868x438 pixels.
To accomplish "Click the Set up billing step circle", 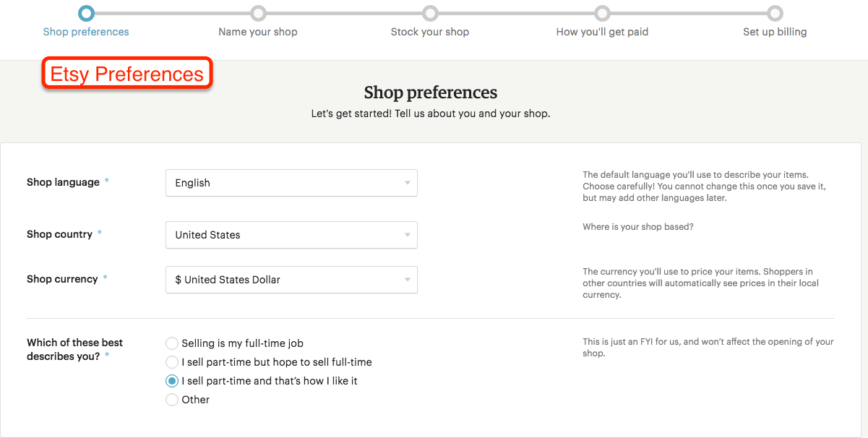I will pyautogui.click(x=775, y=13).
